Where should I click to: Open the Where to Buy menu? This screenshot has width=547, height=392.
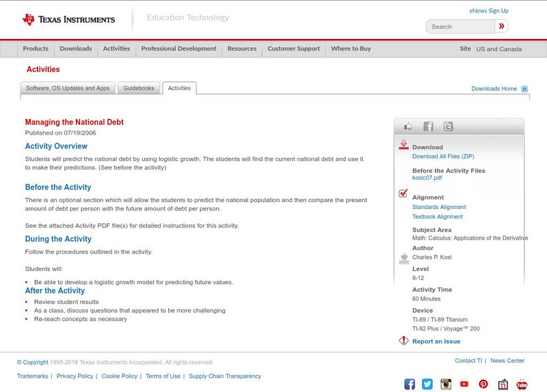point(351,48)
